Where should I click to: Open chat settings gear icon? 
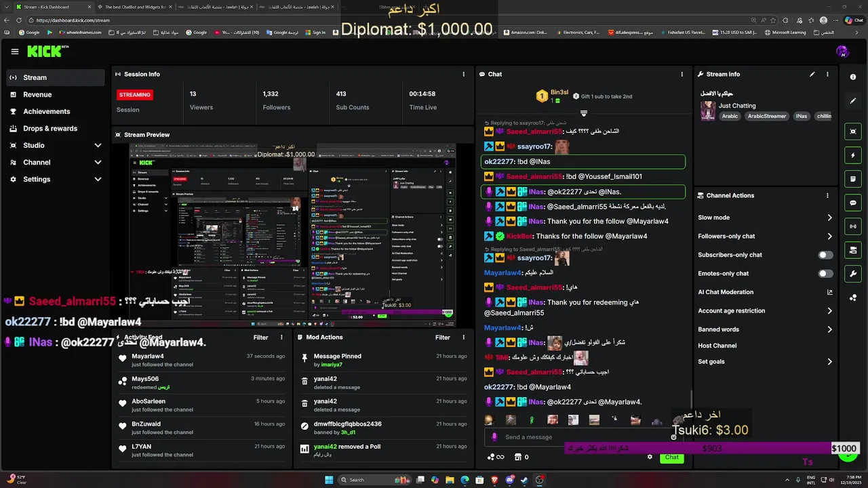pos(650,457)
